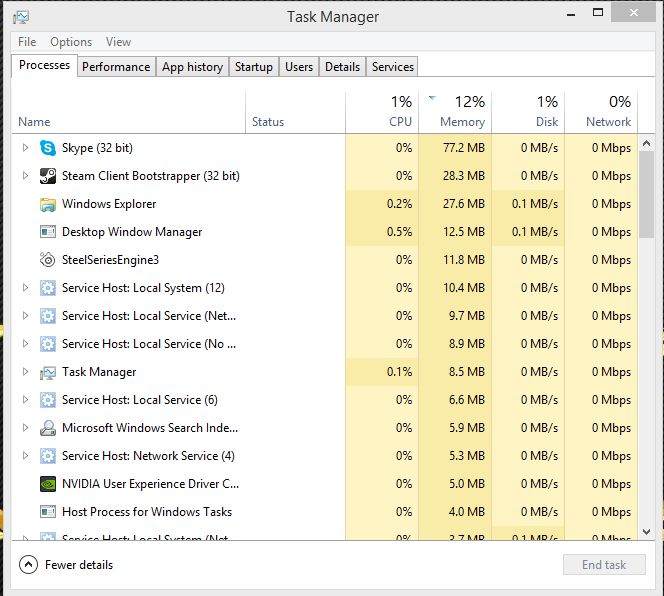Screen dimensions: 664x596
Task: Expand Service Host: Local System (12)
Action: point(25,288)
